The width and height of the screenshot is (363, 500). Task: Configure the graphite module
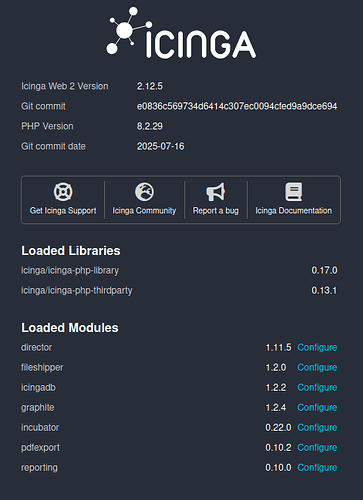(x=317, y=407)
